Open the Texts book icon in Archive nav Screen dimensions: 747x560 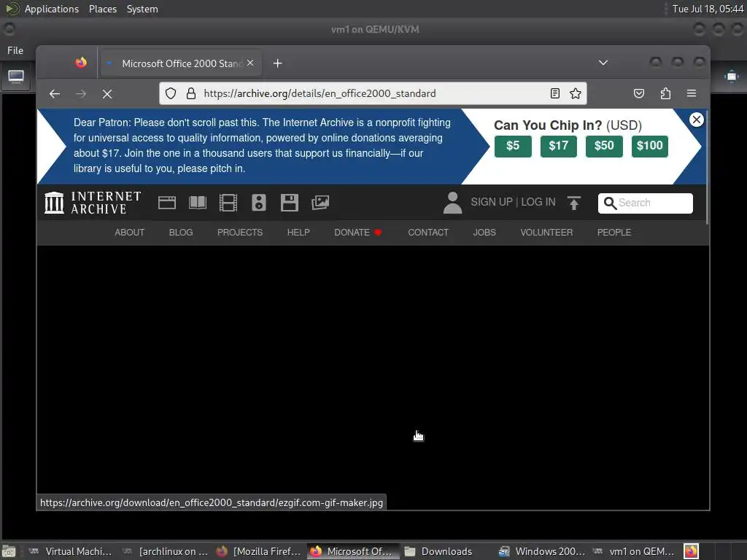click(198, 203)
